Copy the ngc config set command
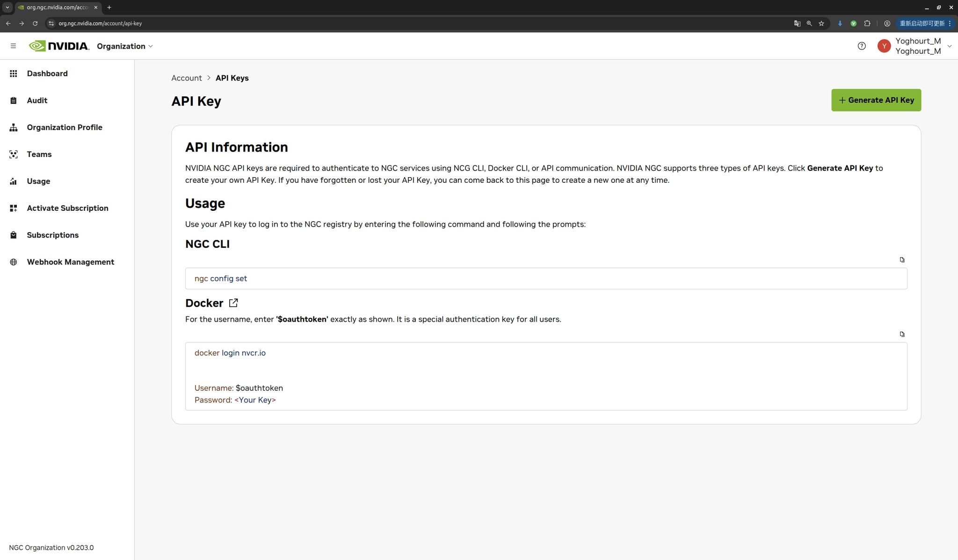Screen dimensions: 958x560 [x=902, y=260]
